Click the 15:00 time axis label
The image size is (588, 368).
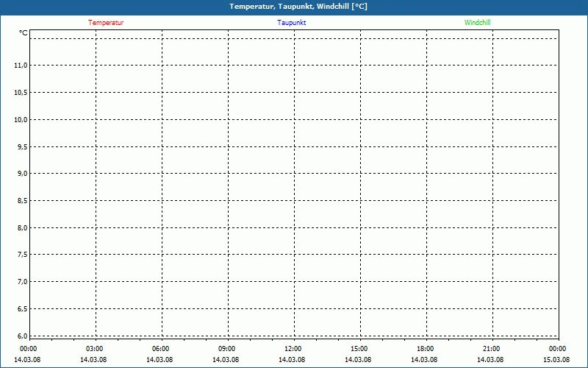[359, 349]
